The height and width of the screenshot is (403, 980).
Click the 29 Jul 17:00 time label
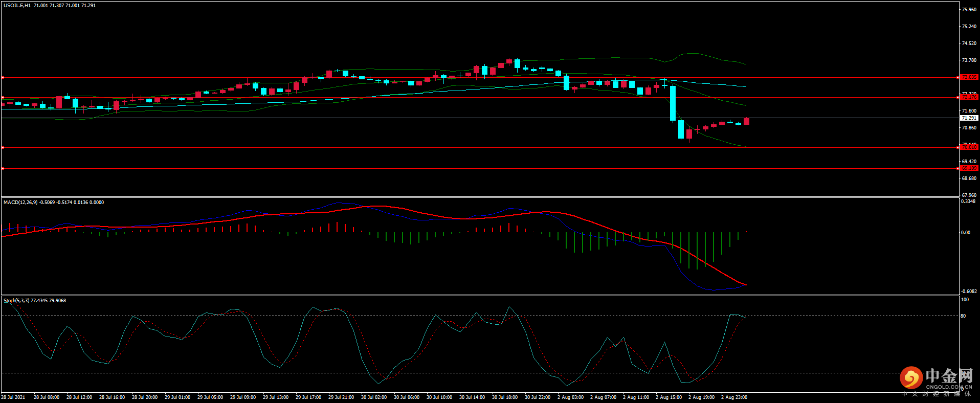pyautogui.click(x=308, y=397)
